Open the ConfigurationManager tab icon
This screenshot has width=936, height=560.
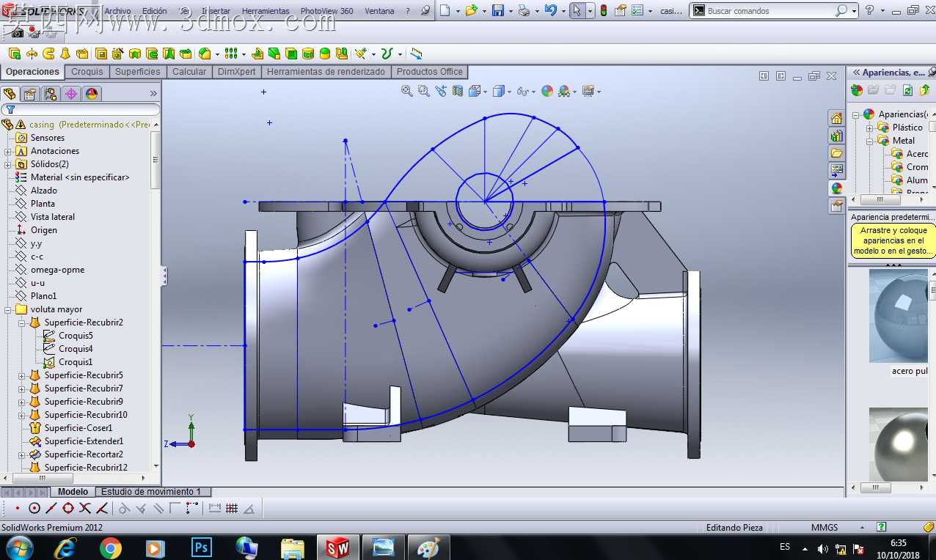51,94
